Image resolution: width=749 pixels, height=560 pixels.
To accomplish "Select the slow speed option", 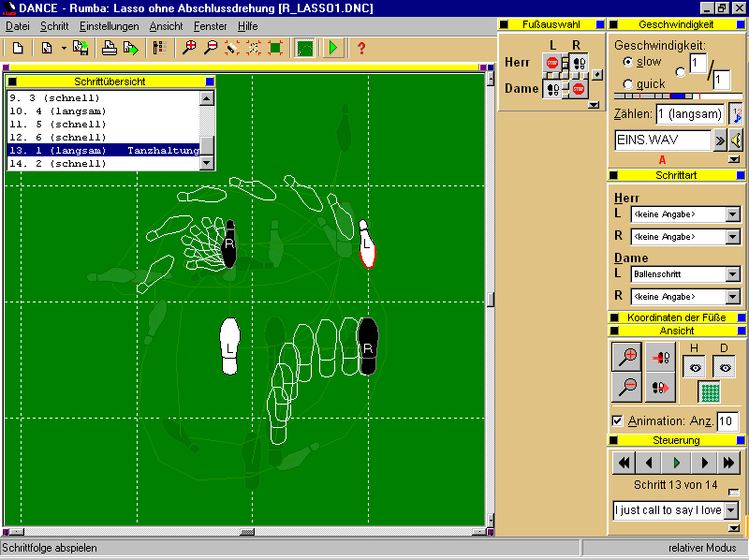I will tap(628, 62).
